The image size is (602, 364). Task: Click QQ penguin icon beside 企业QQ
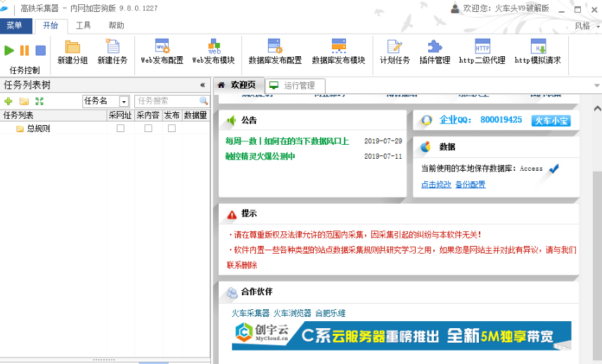click(x=426, y=120)
